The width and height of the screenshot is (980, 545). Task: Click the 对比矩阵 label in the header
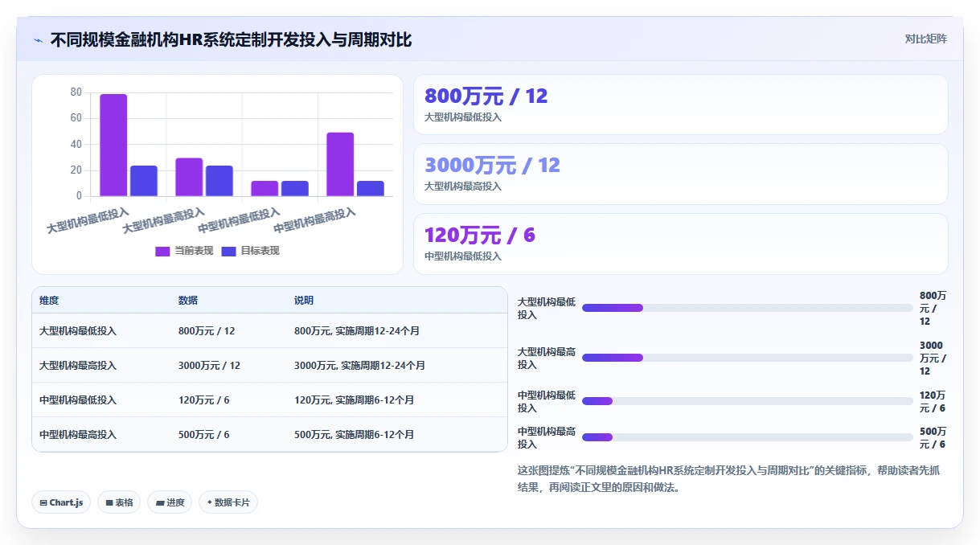click(x=925, y=39)
